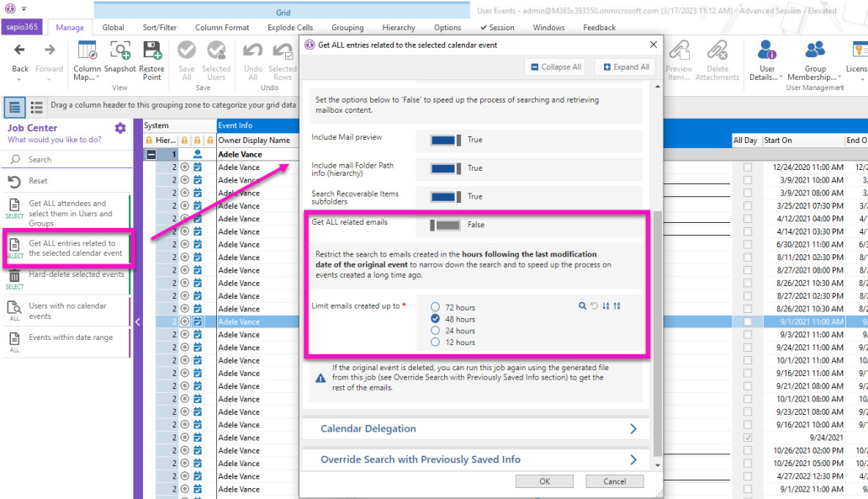The image size is (868, 499).
Task: Cancel the calendar event dialog
Action: pos(615,481)
